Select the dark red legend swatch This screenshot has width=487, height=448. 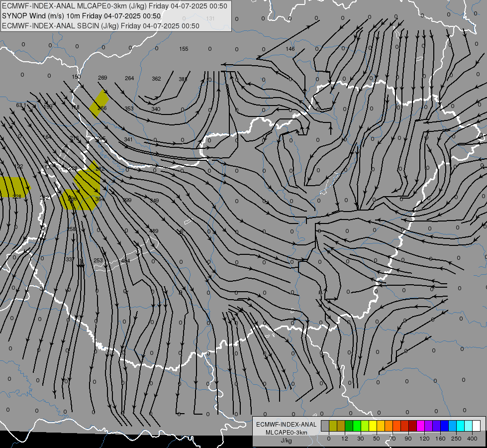pos(413,426)
